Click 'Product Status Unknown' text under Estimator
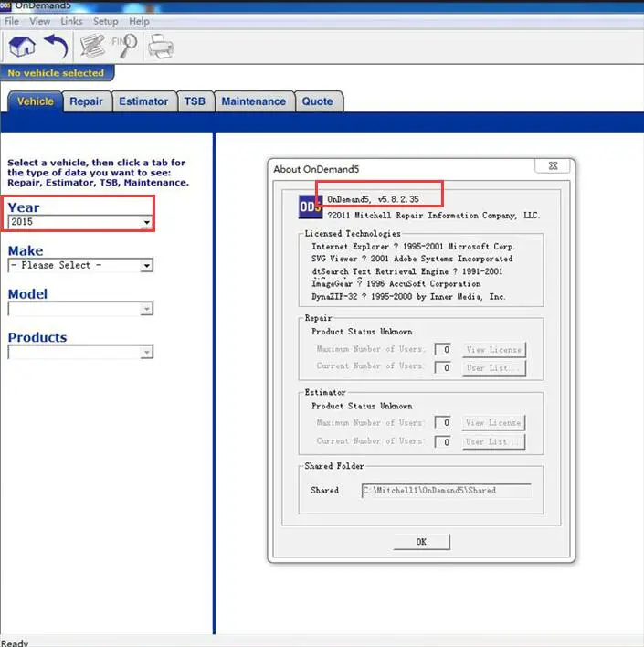Image resolution: width=644 pixels, height=647 pixels. coord(362,406)
